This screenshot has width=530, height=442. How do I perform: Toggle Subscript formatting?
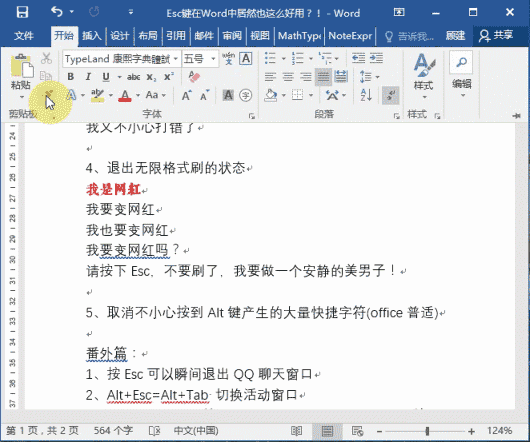(x=151, y=77)
